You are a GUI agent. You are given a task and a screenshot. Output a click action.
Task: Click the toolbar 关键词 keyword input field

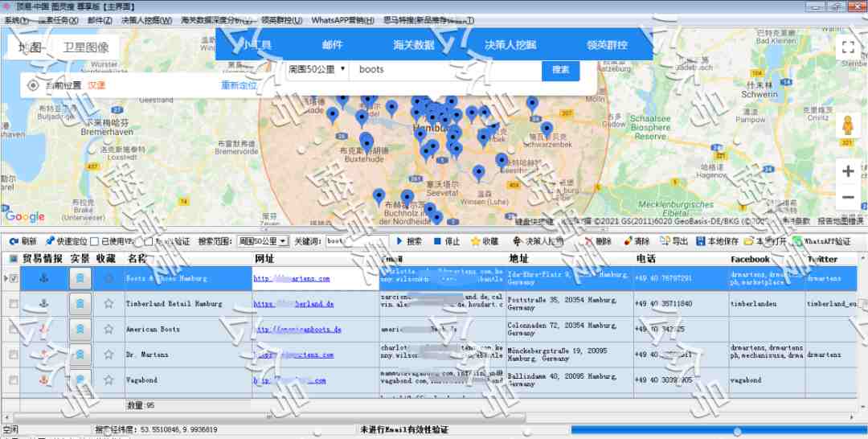click(x=357, y=241)
